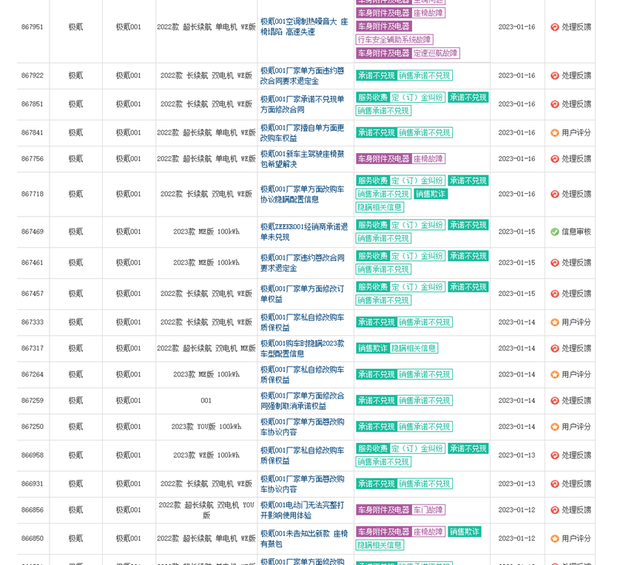Click green 信息审核 icon in row 867469

pos(555,231)
